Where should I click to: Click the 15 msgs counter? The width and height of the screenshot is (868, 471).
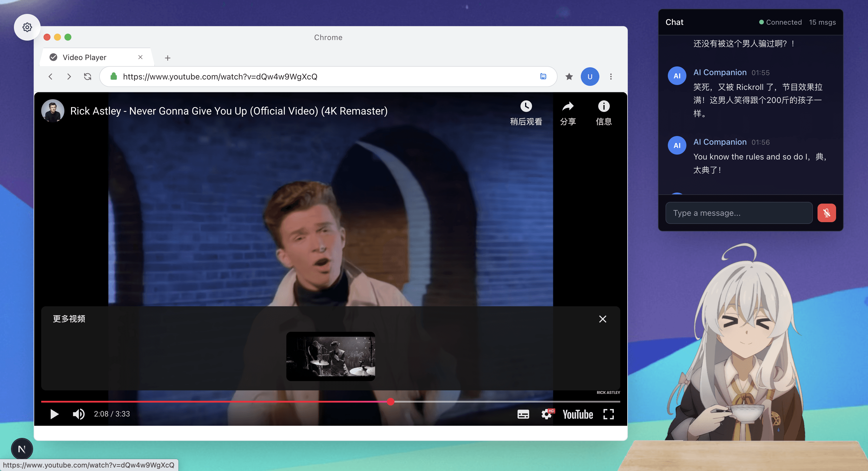pos(822,22)
